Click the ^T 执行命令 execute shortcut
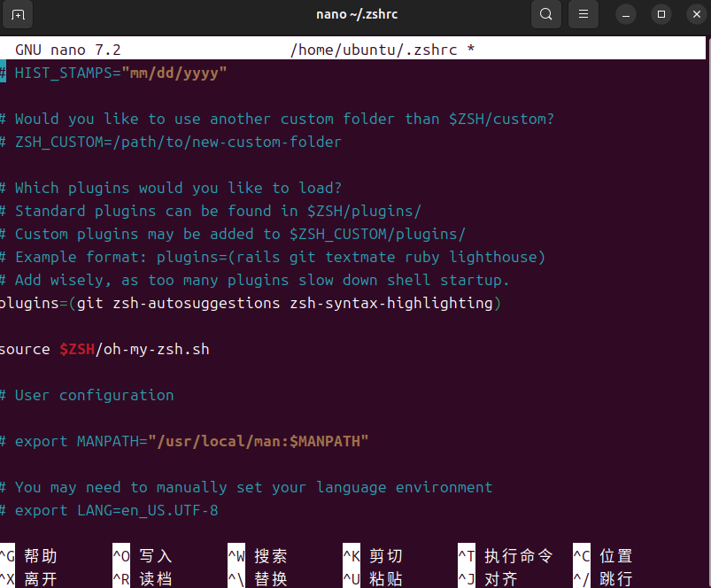The image size is (711, 588). tap(506, 556)
